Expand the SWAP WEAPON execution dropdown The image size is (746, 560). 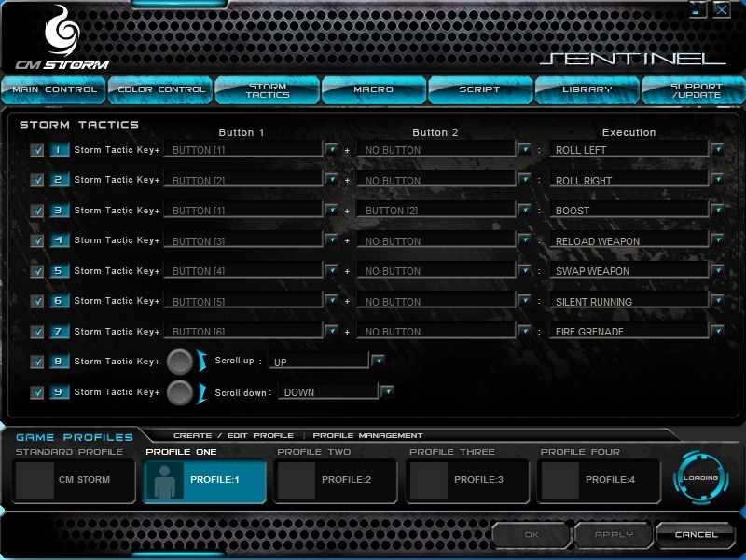(x=717, y=270)
